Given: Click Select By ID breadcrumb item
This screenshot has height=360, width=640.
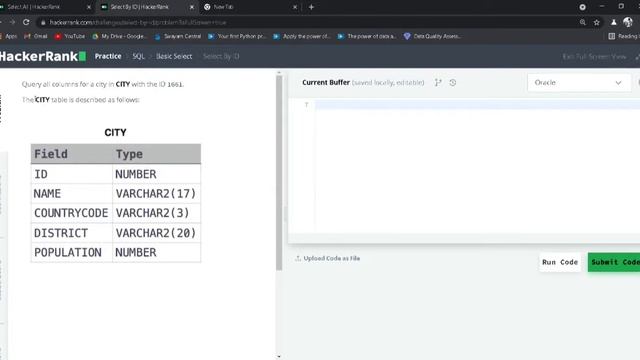Looking at the screenshot, I should [x=221, y=56].
